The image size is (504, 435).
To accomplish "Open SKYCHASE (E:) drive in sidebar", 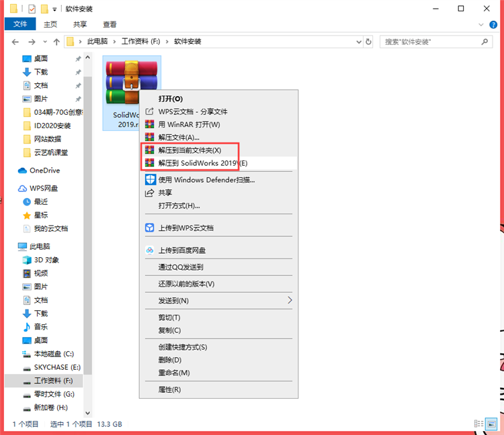I will point(53,367).
